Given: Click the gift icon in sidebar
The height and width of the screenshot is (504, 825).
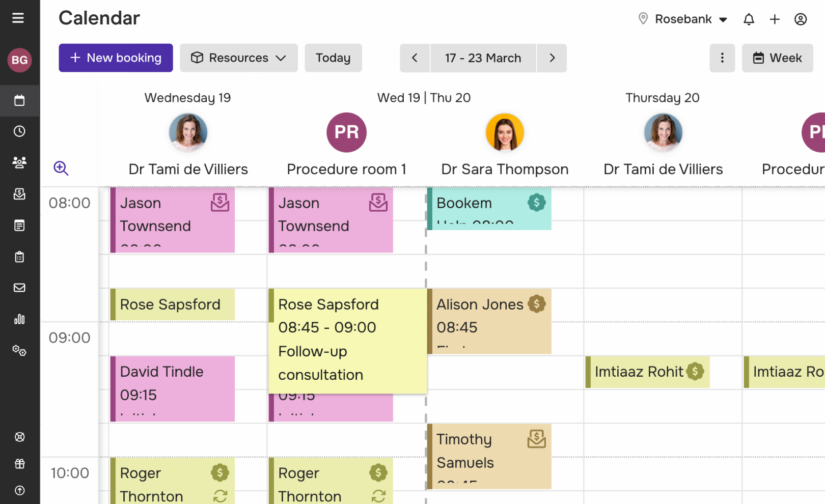Looking at the screenshot, I should [x=19, y=464].
